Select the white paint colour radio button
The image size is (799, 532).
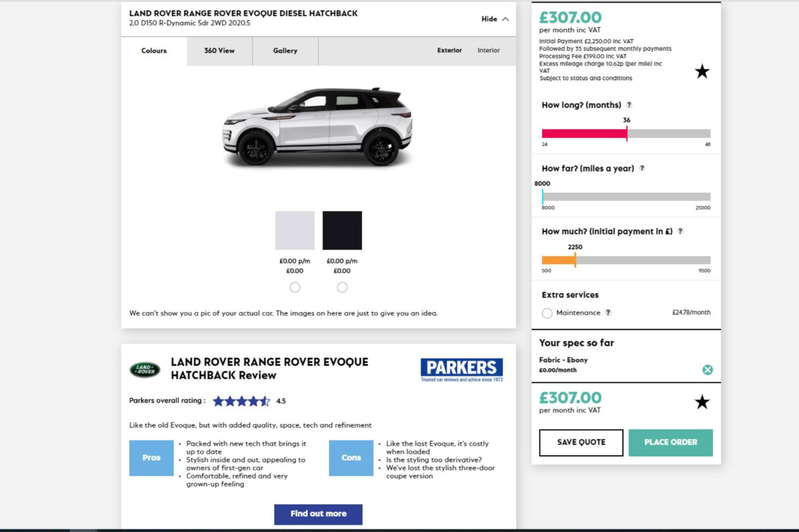295,287
